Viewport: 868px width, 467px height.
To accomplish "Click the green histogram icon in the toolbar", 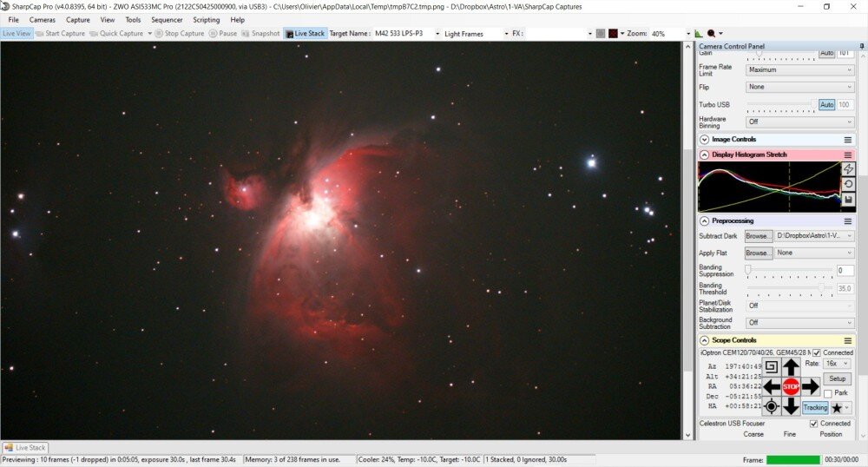I will tap(699, 34).
